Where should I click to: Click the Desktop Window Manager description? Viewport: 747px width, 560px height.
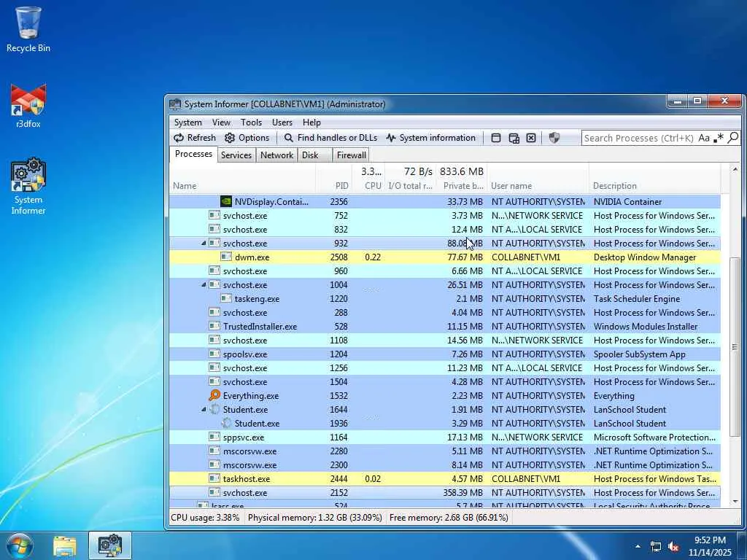645,257
